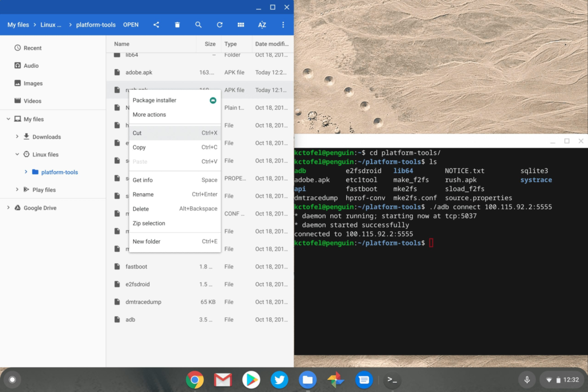This screenshot has height=392, width=588.
Task: Switch to thumbnail grid view
Action: (241, 25)
